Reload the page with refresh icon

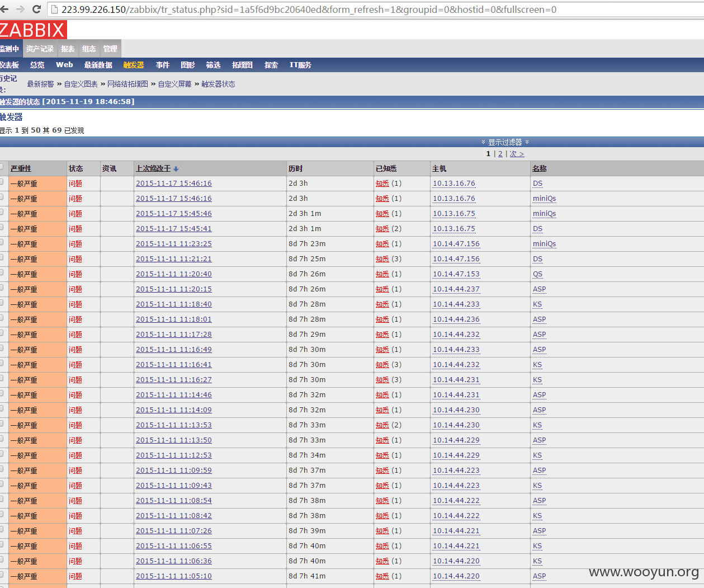(37, 10)
